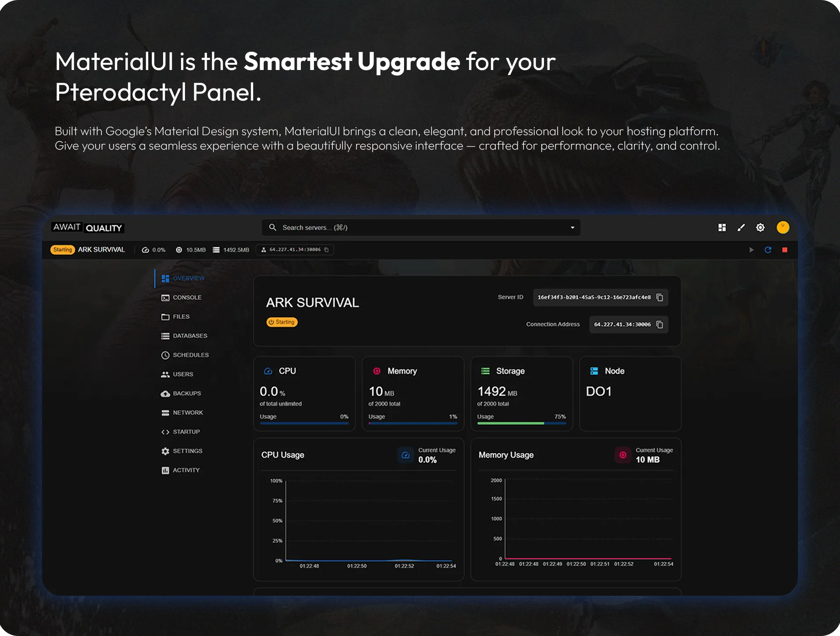This screenshot has height=636, width=840.
Task: Go to Files in the sidebar
Action: point(175,317)
